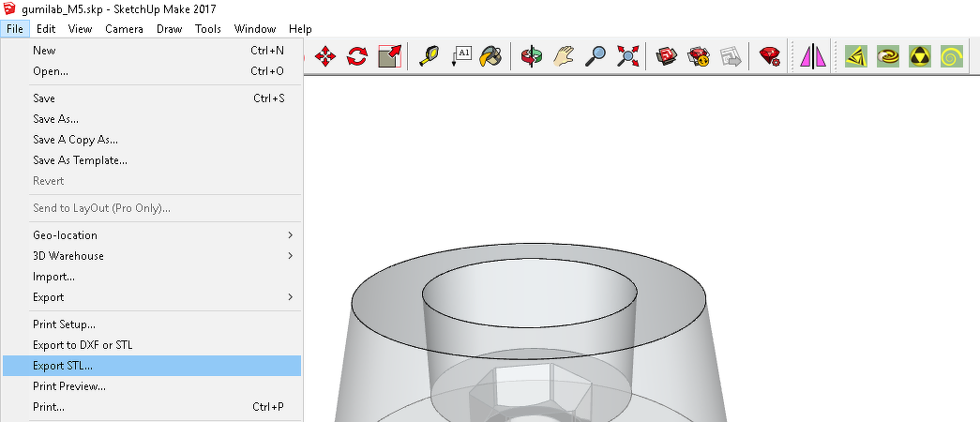Open the Window menu
The height and width of the screenshot is (422, 980).
[x=255, y=29]
